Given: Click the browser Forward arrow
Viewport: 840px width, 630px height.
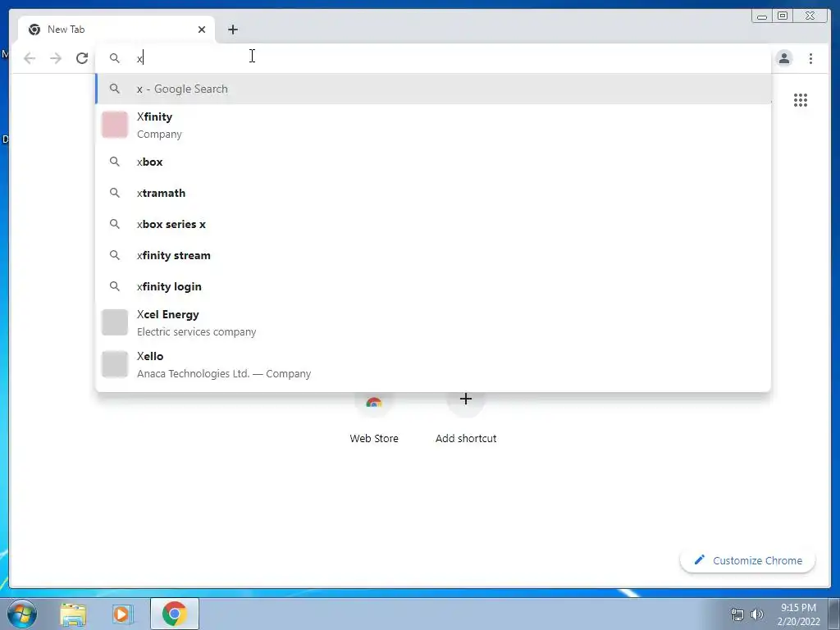Looking at the screenshot, I should 56,58.
